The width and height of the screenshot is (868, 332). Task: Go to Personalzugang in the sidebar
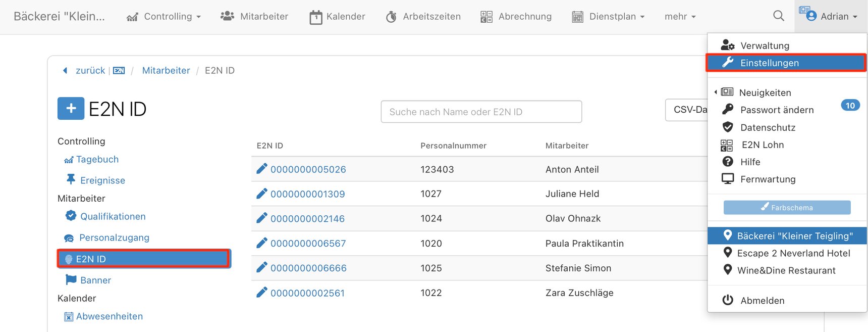tap(114, 238)
